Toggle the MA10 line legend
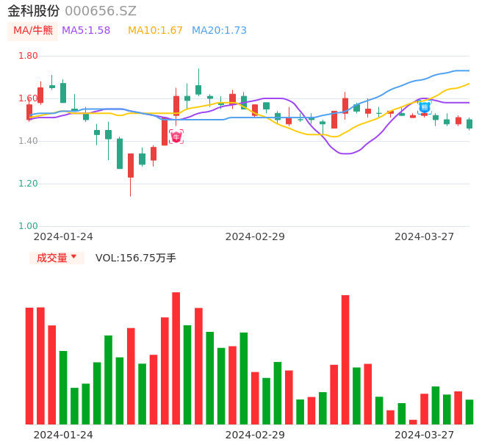 pos(155,31)
